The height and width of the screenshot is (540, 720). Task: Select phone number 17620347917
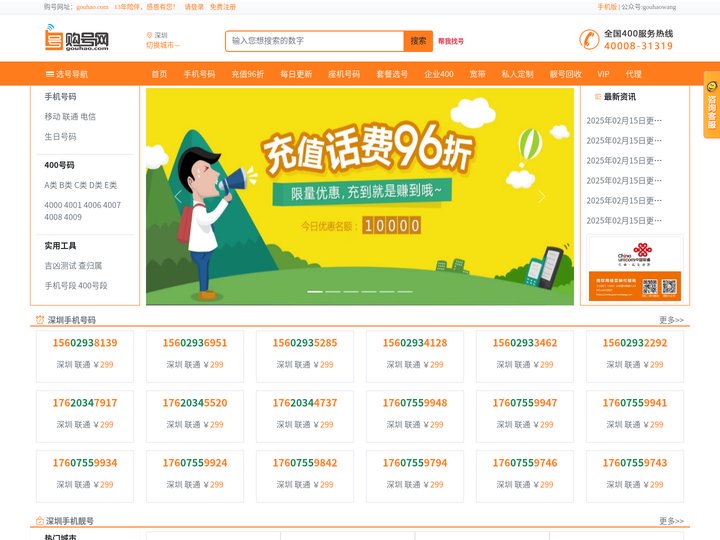[x=85, y=403]
